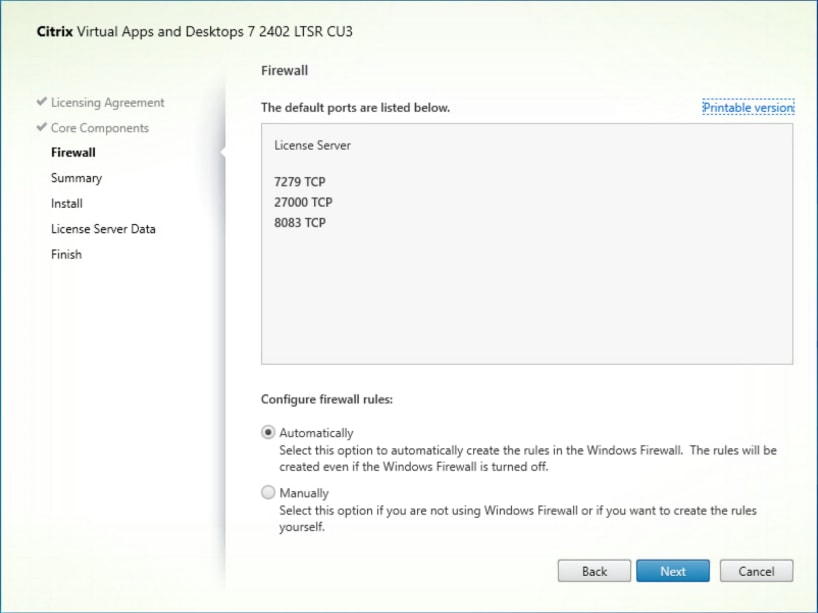Viewport: 818px width, 613px height.
Task: Choose the Manually firewall rules option
Action: click(x=268, y=492)
